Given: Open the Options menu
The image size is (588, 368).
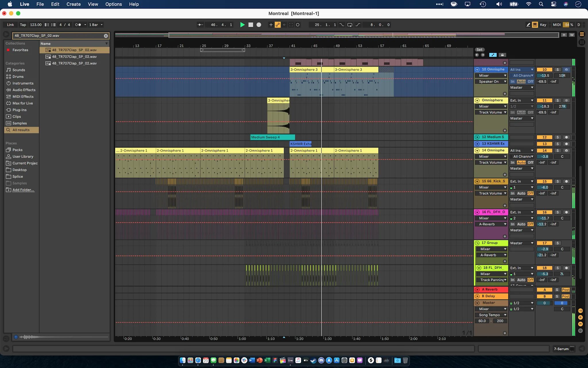Looking at the screenshot, I should tap(113, 4).
